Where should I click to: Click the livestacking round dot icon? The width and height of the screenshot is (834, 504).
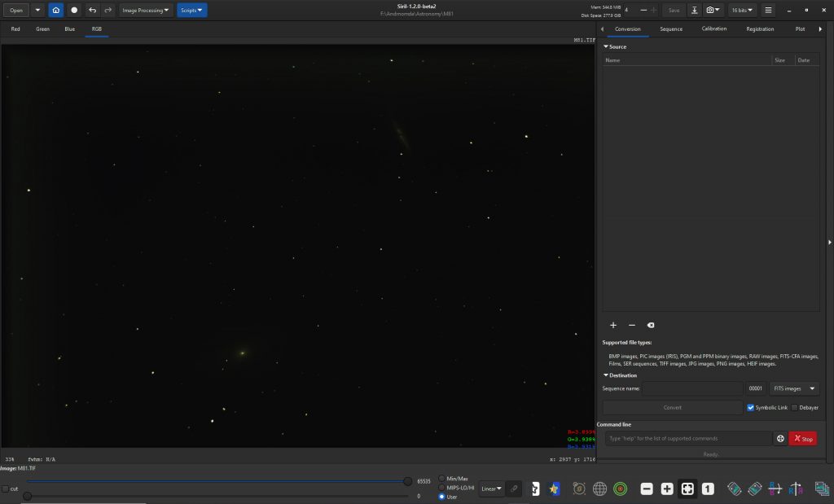click(74, 10)
